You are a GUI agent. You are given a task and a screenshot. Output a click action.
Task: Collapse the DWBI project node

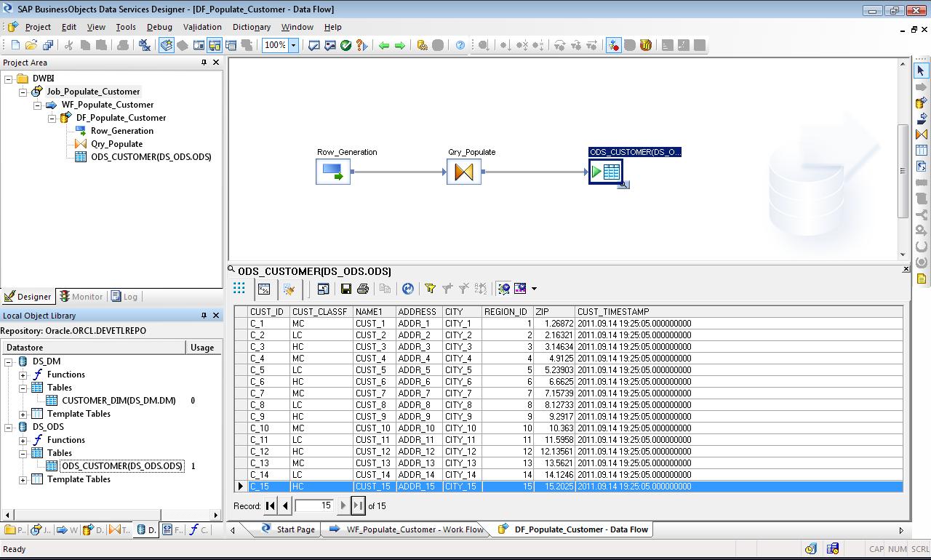pyautogui.click(x=9, y=79)
